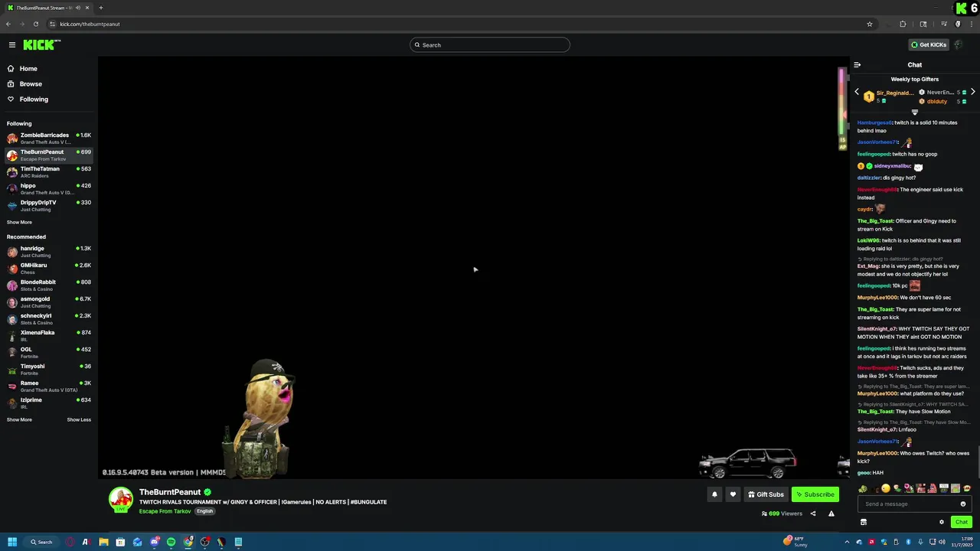Send message with green Chat button
Screen dimensions: 980x551
[962, 522]
